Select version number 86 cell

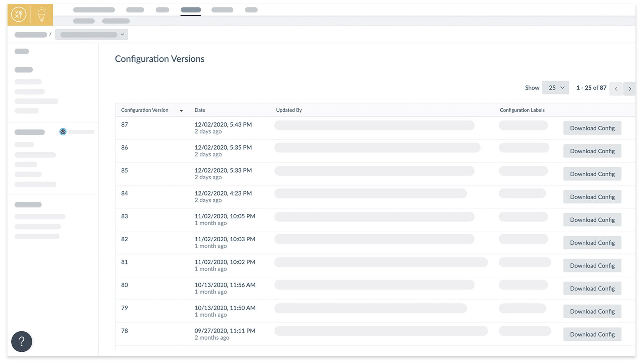[x=124, y=147]
